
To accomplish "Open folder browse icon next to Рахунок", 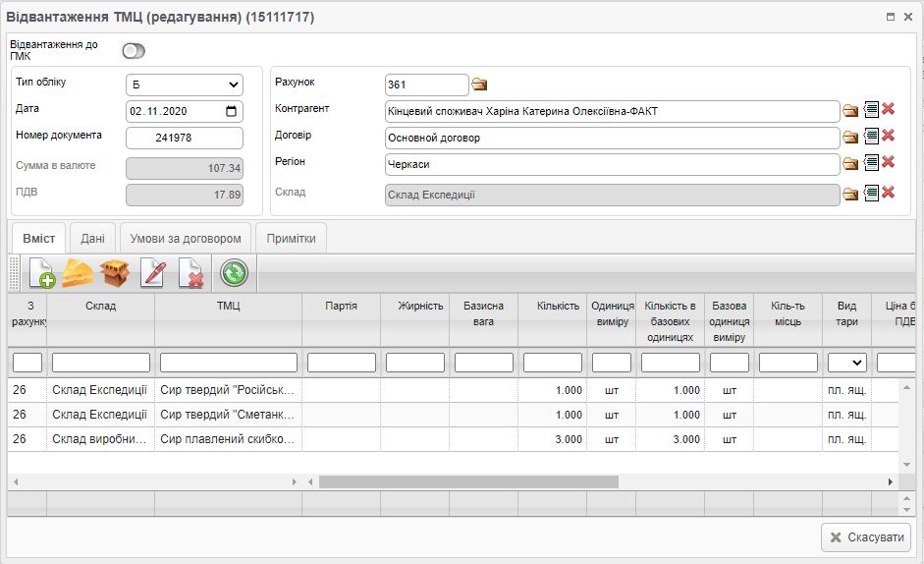I will [x=480, y=85].
